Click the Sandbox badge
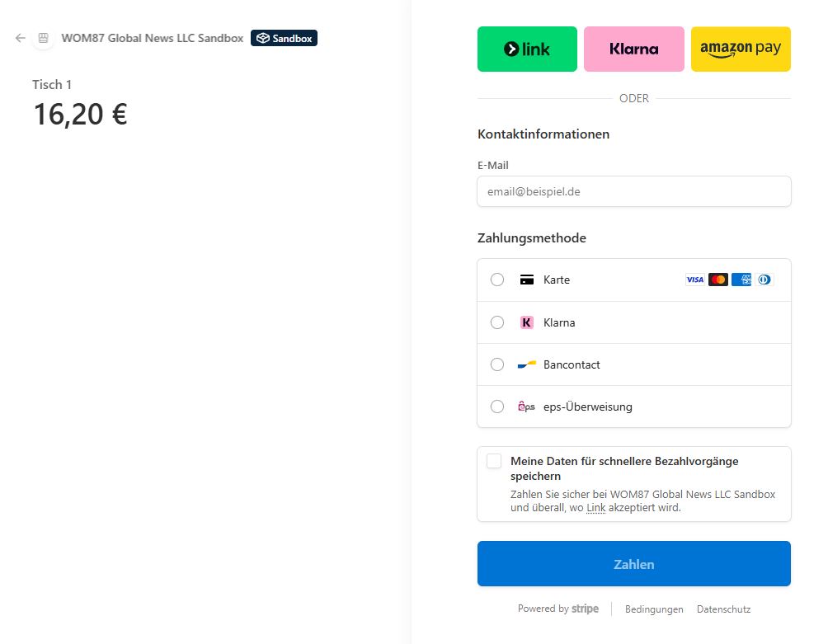Image resolution: width=828 pixels, height=644 pixels. [x=284, y=38]
